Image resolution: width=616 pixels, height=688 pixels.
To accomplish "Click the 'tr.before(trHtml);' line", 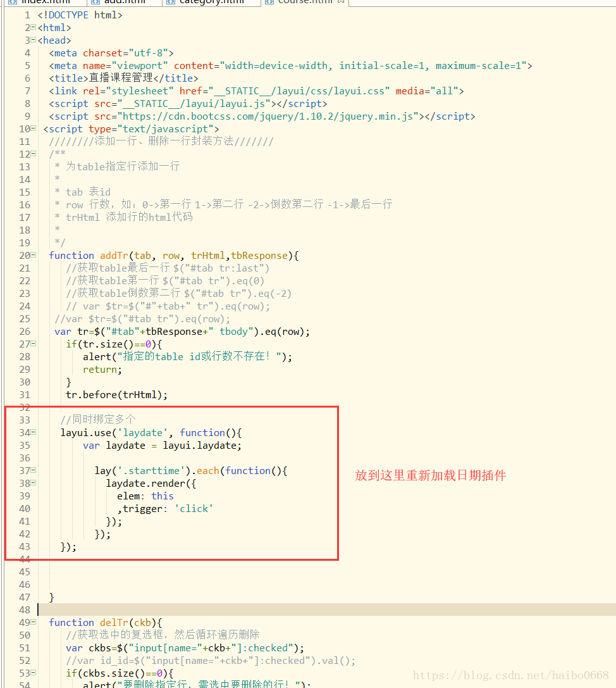I will coord(116,395).
